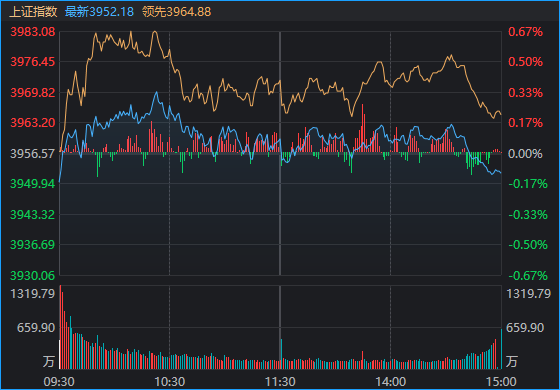Click the red 0.33% percent label
Screen dimensions: 560x390
coord(525,93)
